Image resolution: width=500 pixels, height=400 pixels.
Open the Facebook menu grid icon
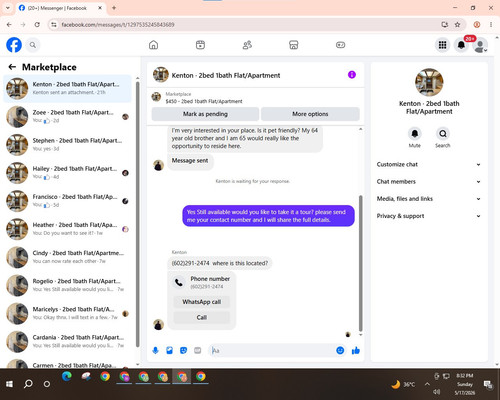[x=442, y=45]
